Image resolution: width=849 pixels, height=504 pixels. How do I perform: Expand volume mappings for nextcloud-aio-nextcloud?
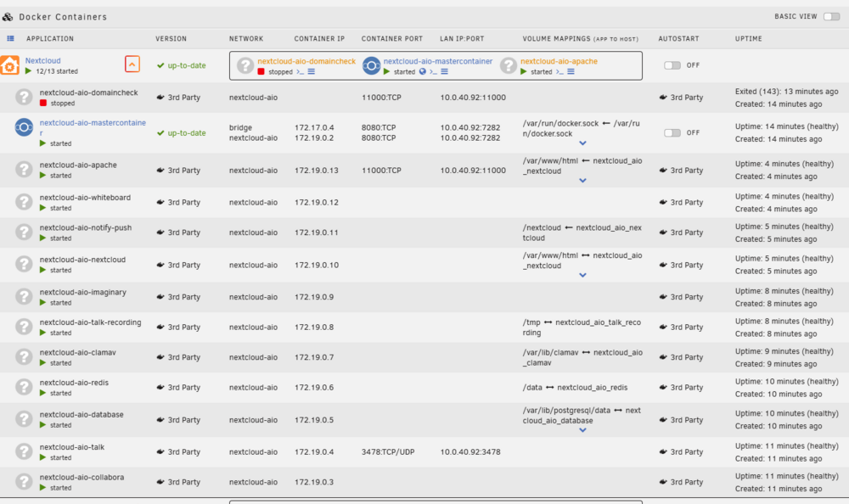(582, 275)
